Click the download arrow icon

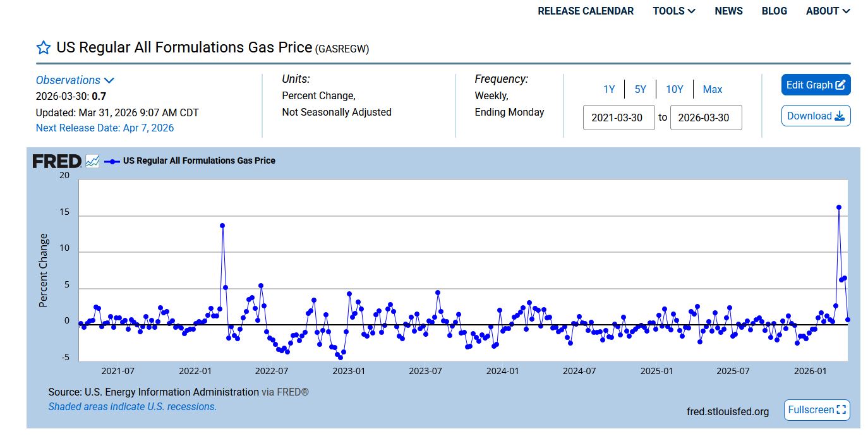coord(840,116)
